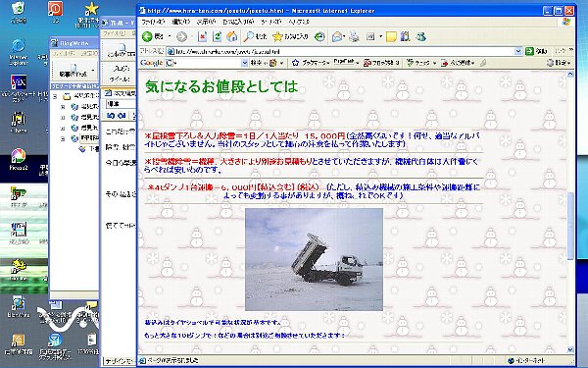
Task: Open the Favorites menu in Internet Explorer
Action: 238,22
